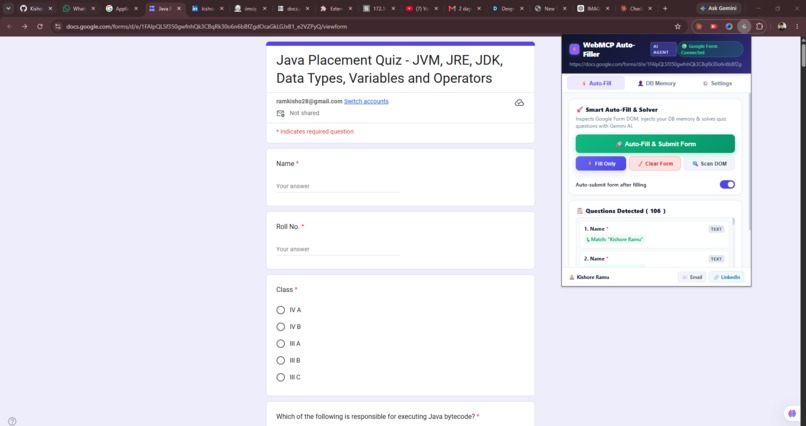Toggle auto-submit form after filling
Image resolution: width=806 pixels, height=426 pixels.
tap(727, 184)
